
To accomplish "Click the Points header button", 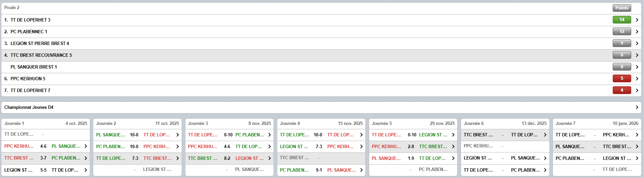I will click(621, 8).
